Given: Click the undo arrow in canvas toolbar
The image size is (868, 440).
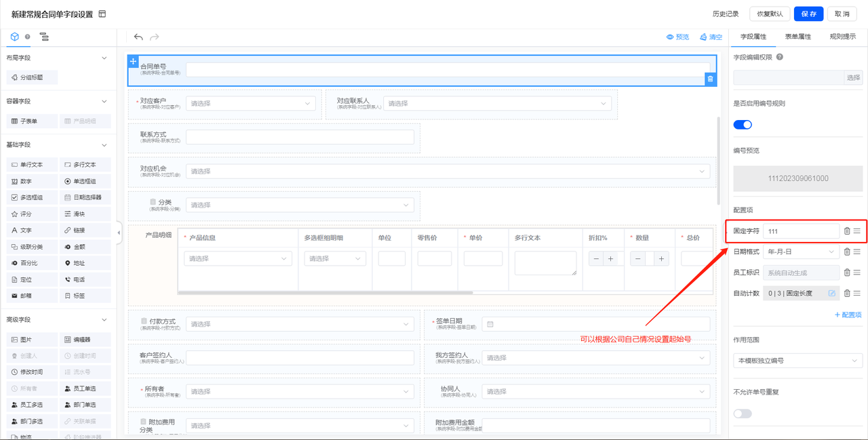Looking at the screenshot, I should 138,37.
